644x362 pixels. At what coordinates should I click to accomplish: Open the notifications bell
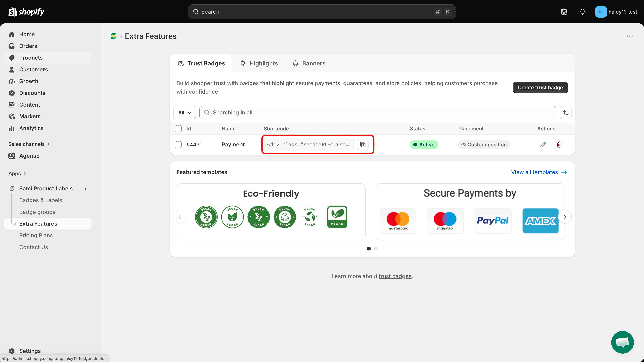click(x=582, y=12)
